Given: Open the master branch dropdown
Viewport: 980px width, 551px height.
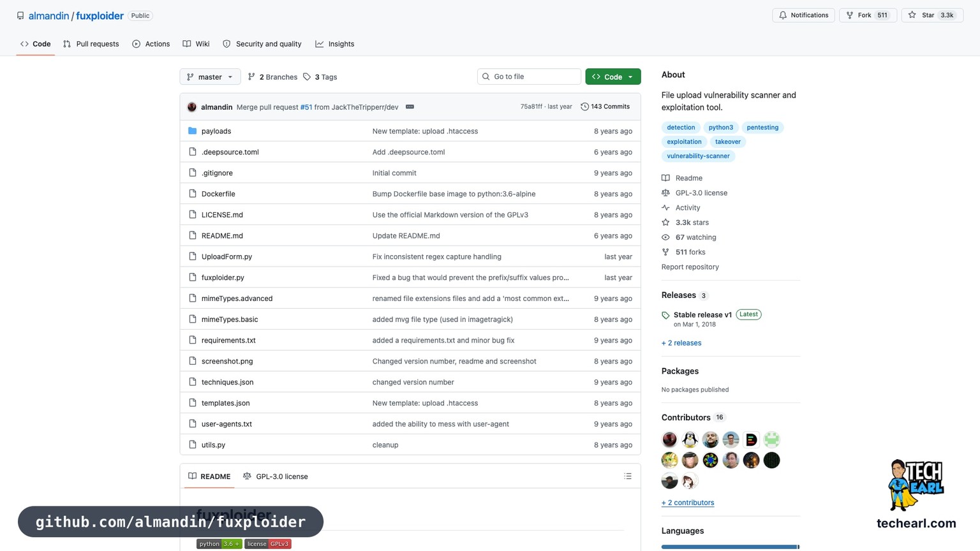Looking at the screenshot, I should (x=210, y=77).
